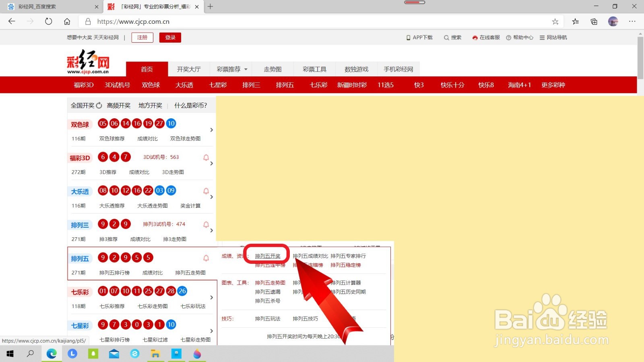Select 双色球 in the red menu
Image resolution: width=644 pixels, height=362 pixels.
click(151, 85)
